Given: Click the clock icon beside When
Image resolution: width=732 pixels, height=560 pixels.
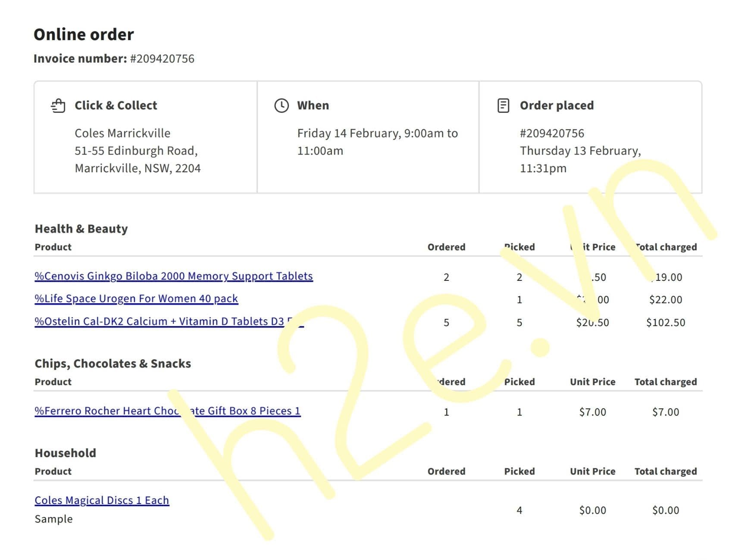Looking at the screenshot, I should pyautogui.click(x=282, y=106).
